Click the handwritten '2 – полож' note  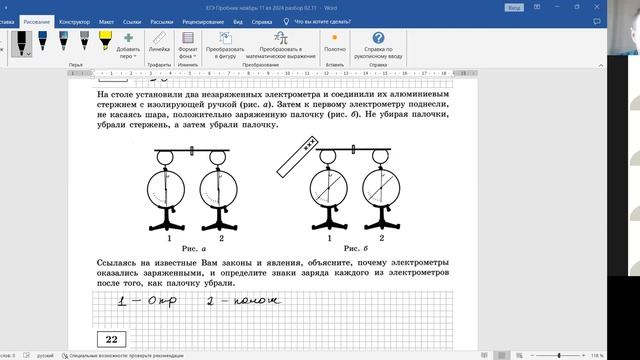click(x=244, y=301)
